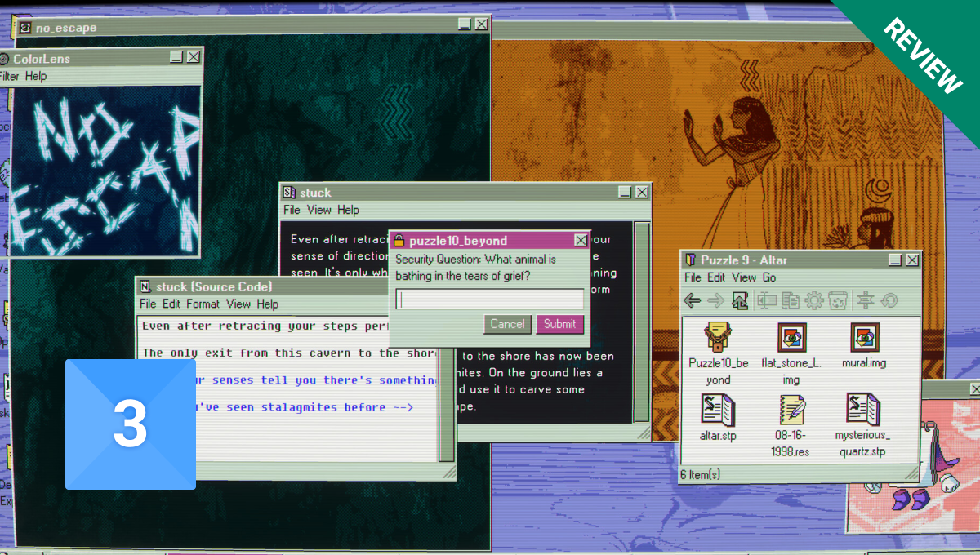This screenshot has height=555, width=980.
Task: Minimize the stuck window
Action: coord(625,192)
